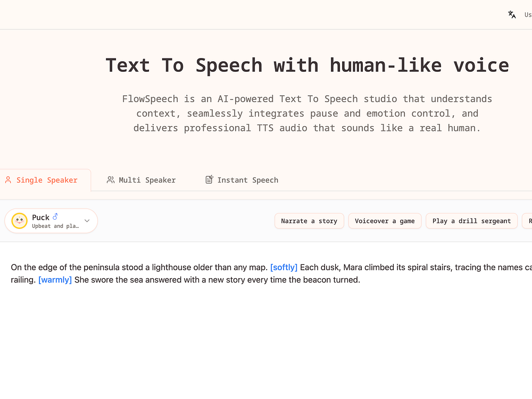
Task: Click the Text To Speech heading
Action: (307, 65)
